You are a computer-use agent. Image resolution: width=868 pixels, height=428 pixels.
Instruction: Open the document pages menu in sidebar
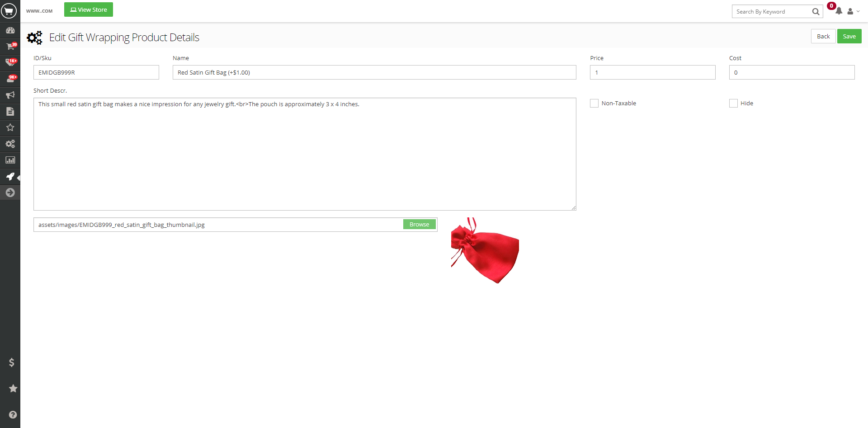[10, 111]
